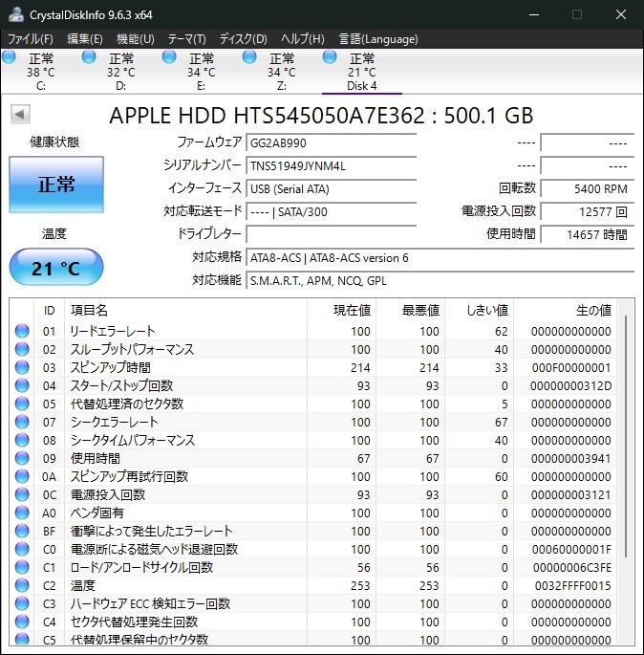Select the D: drive status indicator
Viewport: 644px width, 655px height.
tap(89, 57)
